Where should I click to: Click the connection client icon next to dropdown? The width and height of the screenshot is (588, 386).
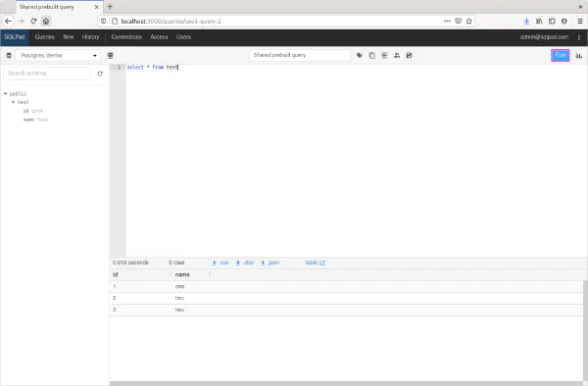click(x=110, y=56)
